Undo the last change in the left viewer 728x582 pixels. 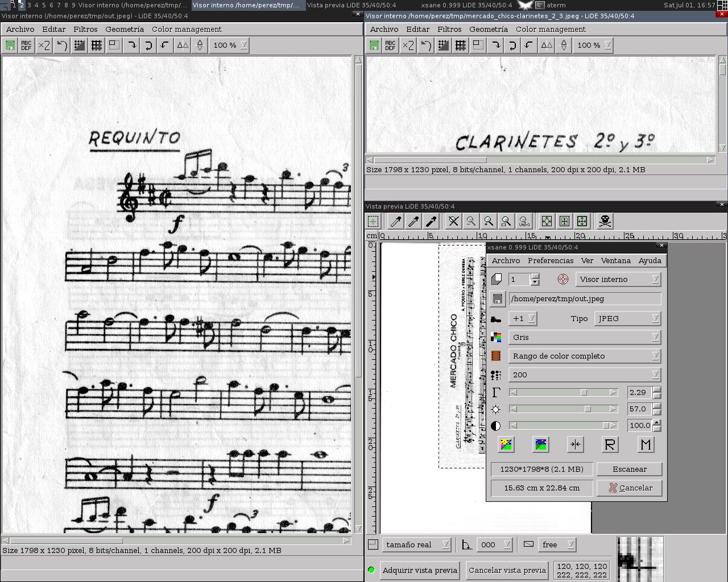click(x=62, y=45)
